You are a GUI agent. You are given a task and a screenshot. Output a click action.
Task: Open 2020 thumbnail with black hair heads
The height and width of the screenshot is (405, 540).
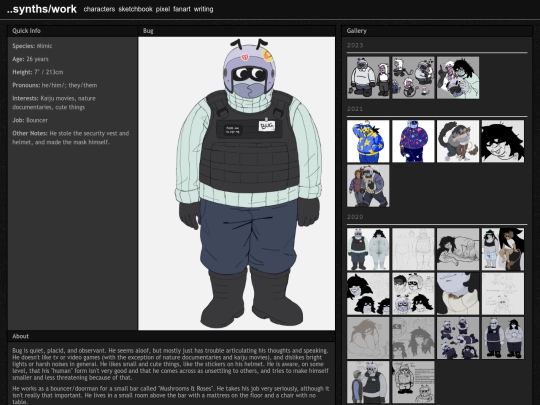point(368,294)
